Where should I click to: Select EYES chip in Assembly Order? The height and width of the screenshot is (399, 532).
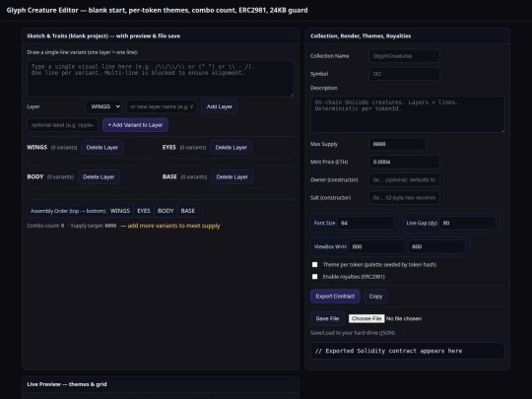pyautogui.click(x=144, y=211)
